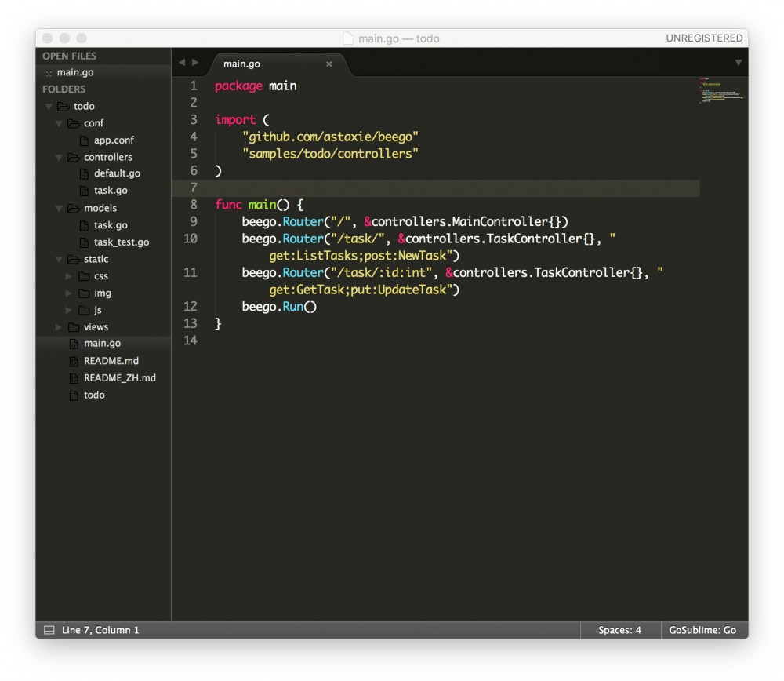Click the todo binary file icon
The width and height of the screenshot is (784, 681).
pos(74,395)
